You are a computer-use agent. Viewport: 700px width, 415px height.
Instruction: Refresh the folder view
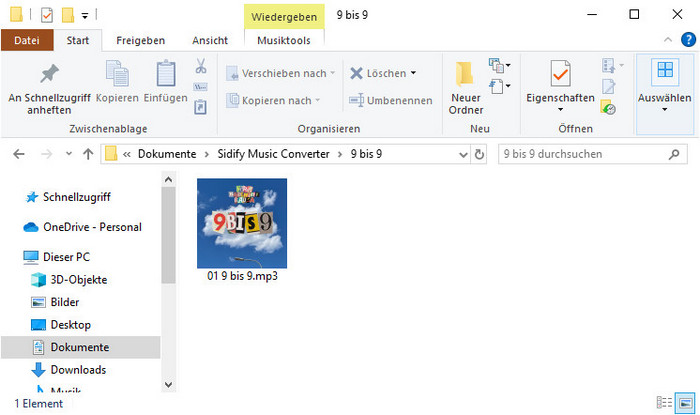tap(479, 154)
